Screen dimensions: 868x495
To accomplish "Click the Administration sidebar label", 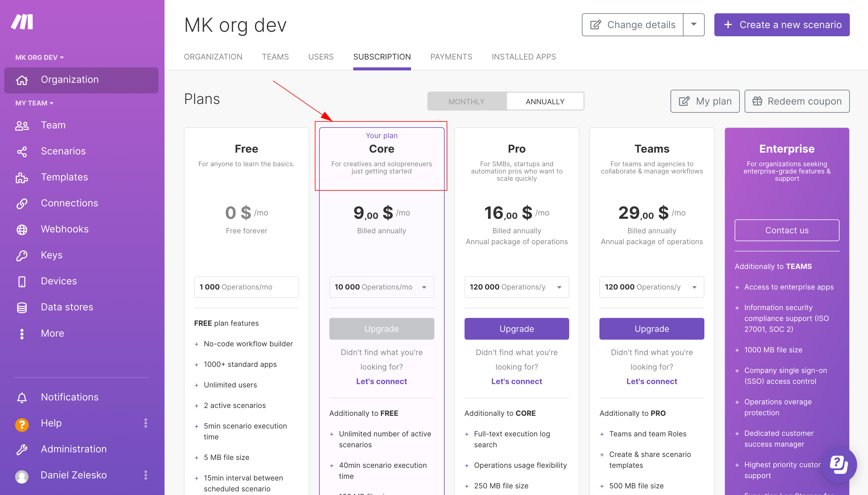I will (74, 449).
